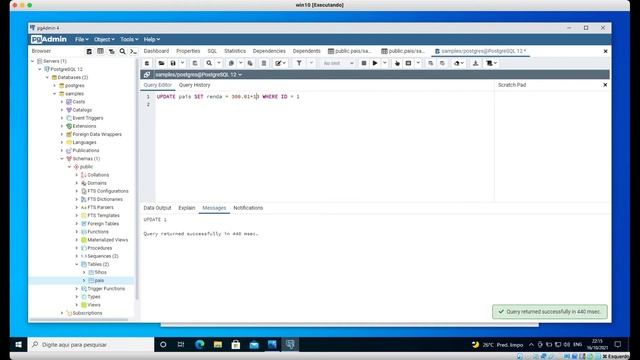Click the taskbar search box

pos(91,345)
